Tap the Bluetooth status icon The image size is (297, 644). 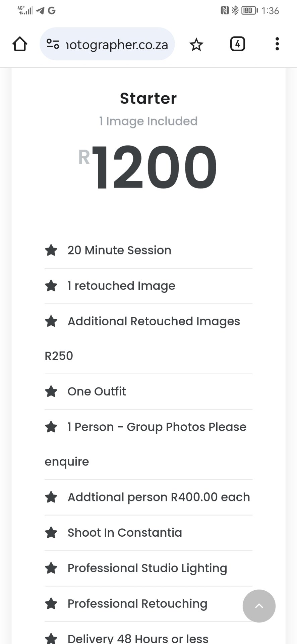coord(235,10)
